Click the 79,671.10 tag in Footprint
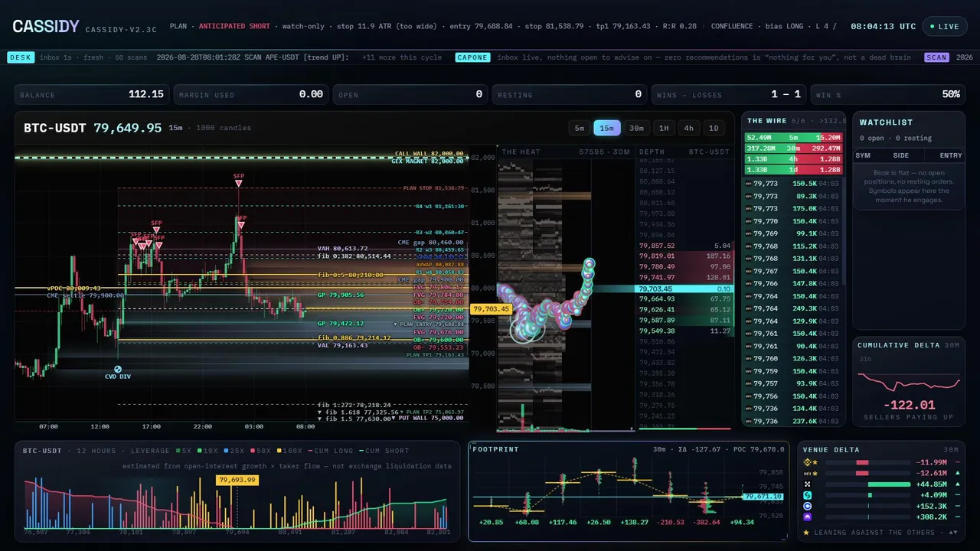Image resolution: width=980 pixels, height=551 pixels. [763, 497]
